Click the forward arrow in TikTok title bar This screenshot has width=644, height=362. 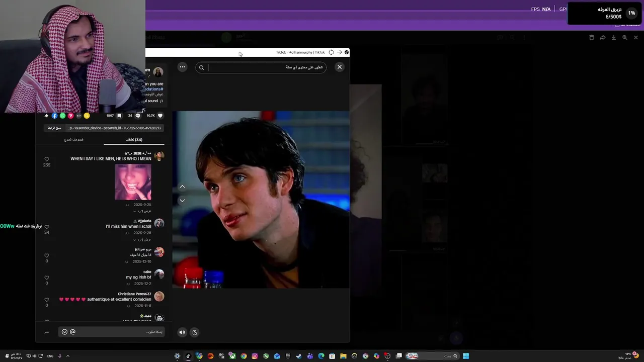pos(339,52)
